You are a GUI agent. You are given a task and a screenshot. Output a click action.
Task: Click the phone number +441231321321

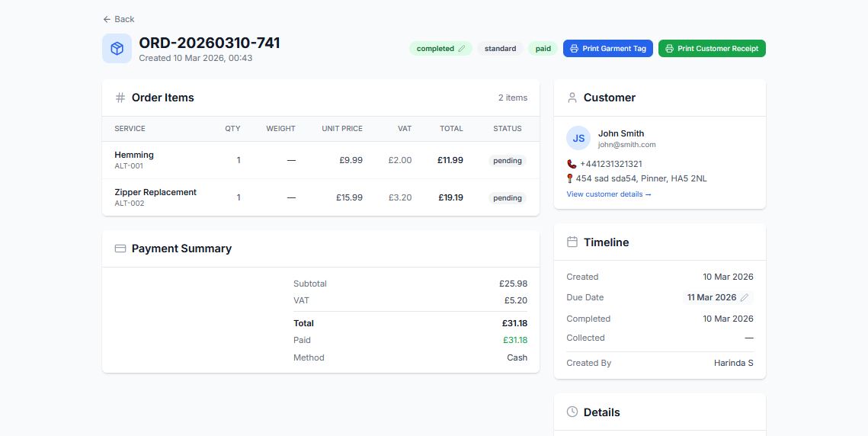[610, 164]
